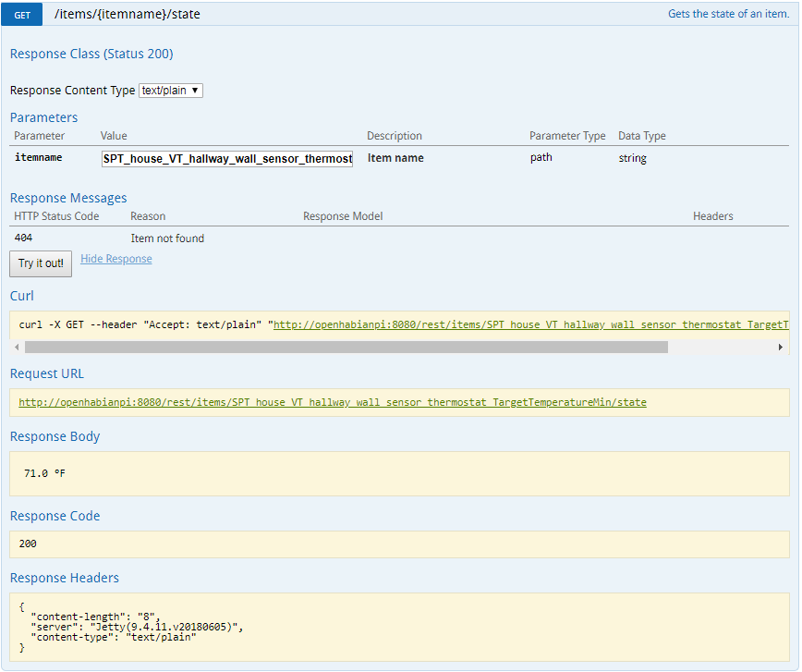
Task: Click the Curl scrollbar right arrow
Action: point(781,348)
